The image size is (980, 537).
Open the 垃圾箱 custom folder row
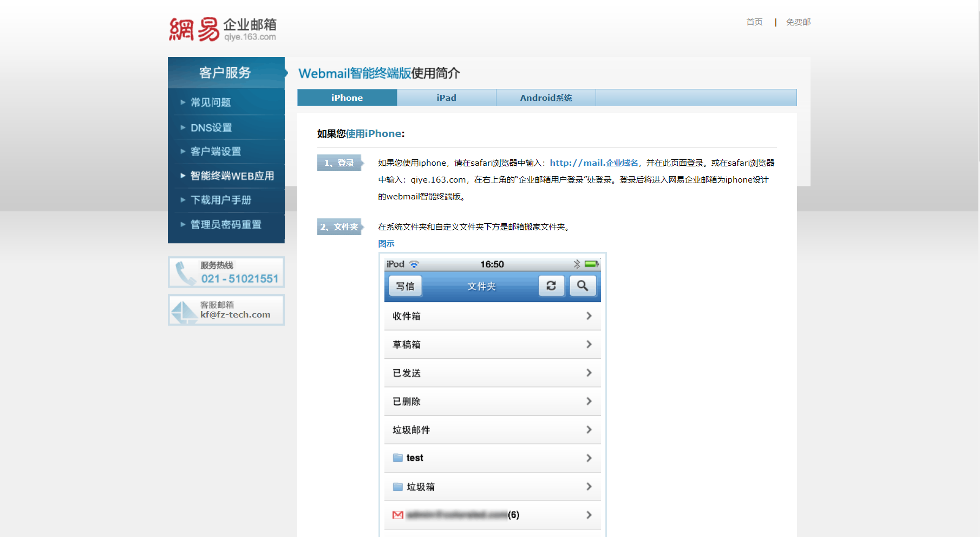point(493,487)
